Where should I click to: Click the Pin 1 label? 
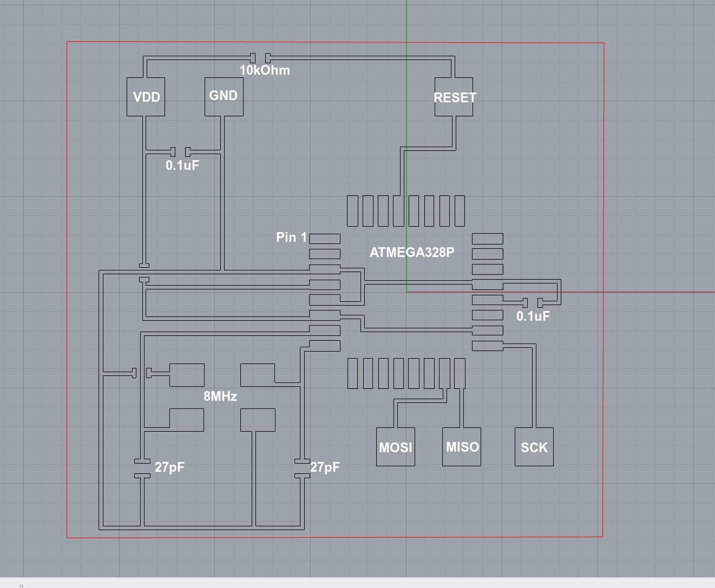pyautogui.click(x=291, y=236)
